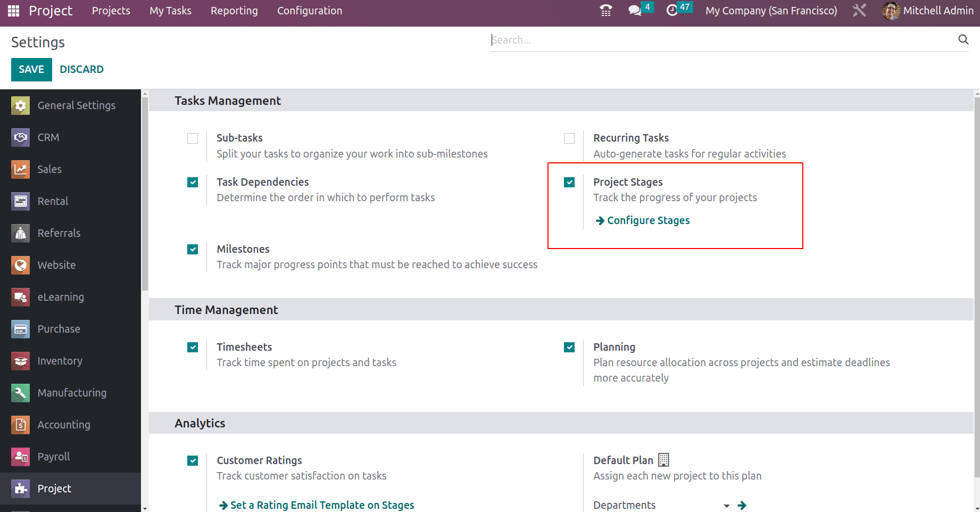980x512 pixels.
Task: Enable the Sub-tasks checkbox
Action: 193,138
